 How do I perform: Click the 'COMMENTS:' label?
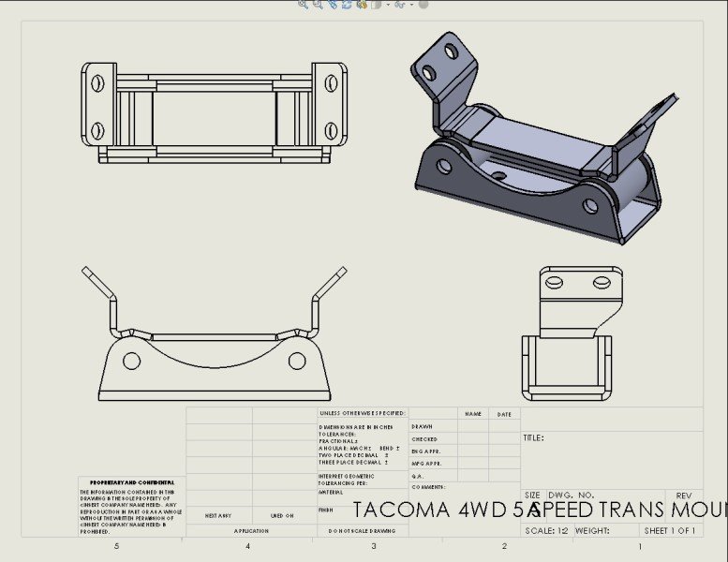pyautogui.click(x=428, y=487)
